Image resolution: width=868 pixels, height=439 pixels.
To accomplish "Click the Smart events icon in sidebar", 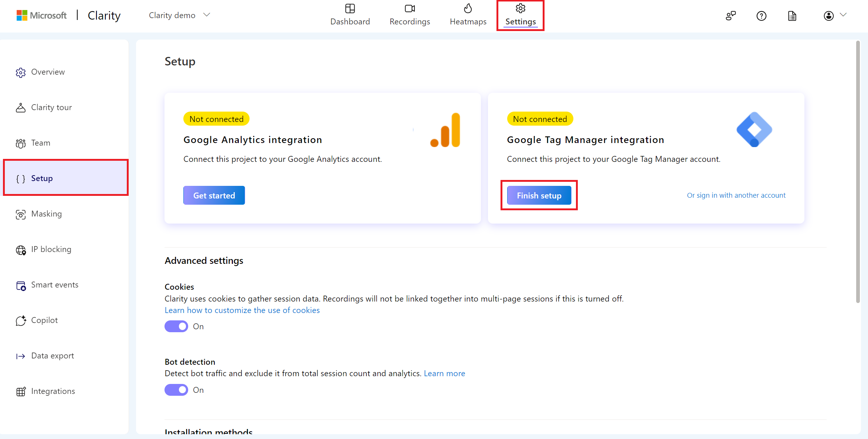I will [20, 285].
